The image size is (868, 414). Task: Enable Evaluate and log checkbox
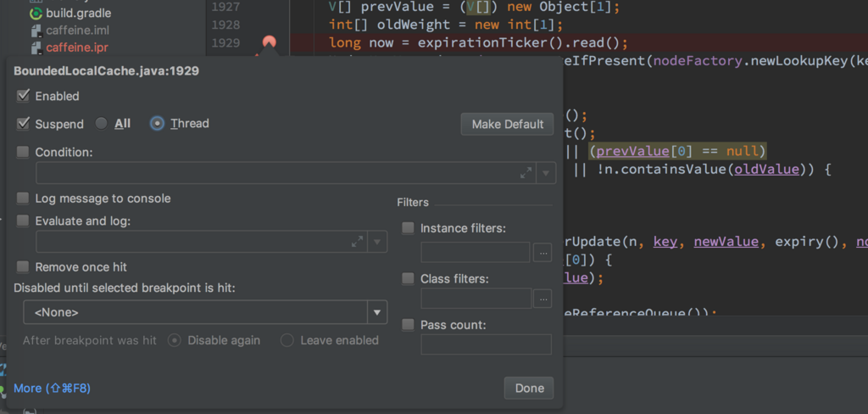[23, 221]
